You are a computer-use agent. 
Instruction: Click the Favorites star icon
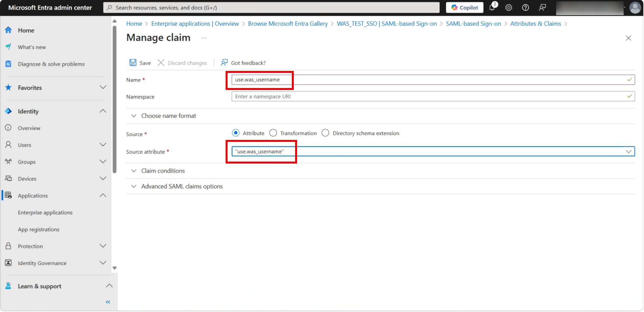(9, 87)
